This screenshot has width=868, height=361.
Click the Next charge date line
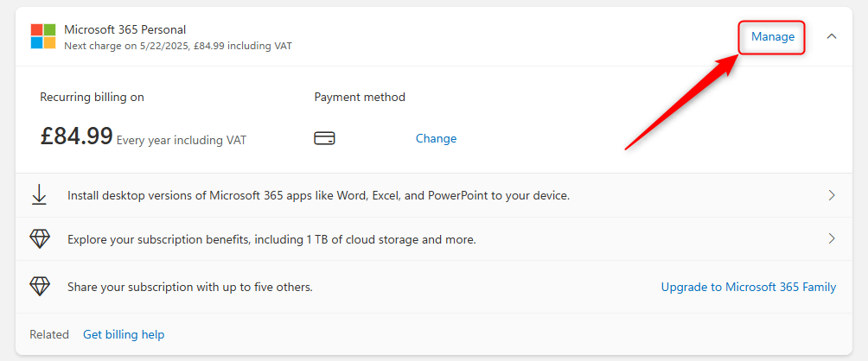coord(177,45)
